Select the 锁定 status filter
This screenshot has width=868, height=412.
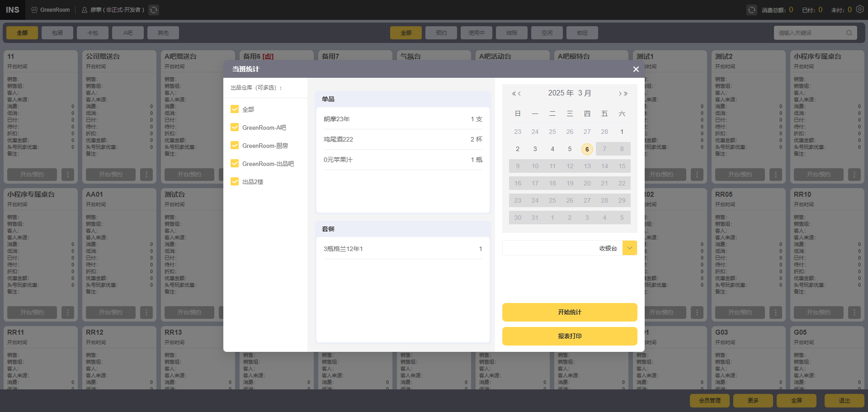582,33
